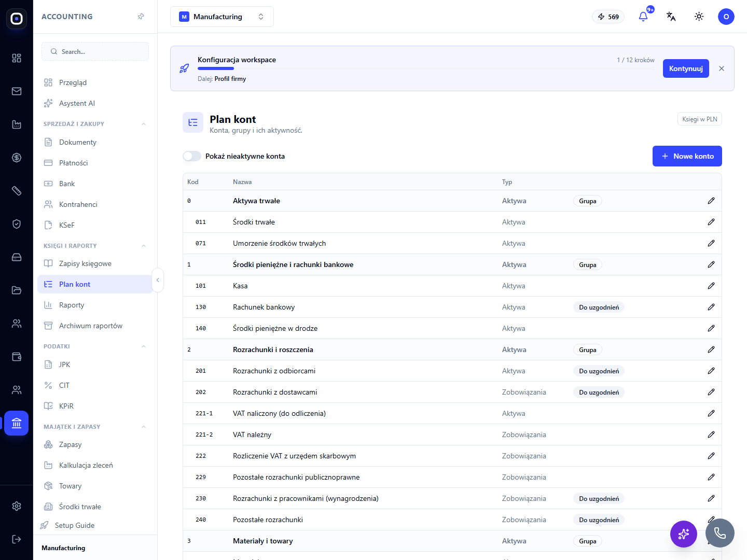Pin the Accounting sidebar
Image resolution: width=747 pixels, height=560 pixels.
pyautogui.click(x=141, y=17)
